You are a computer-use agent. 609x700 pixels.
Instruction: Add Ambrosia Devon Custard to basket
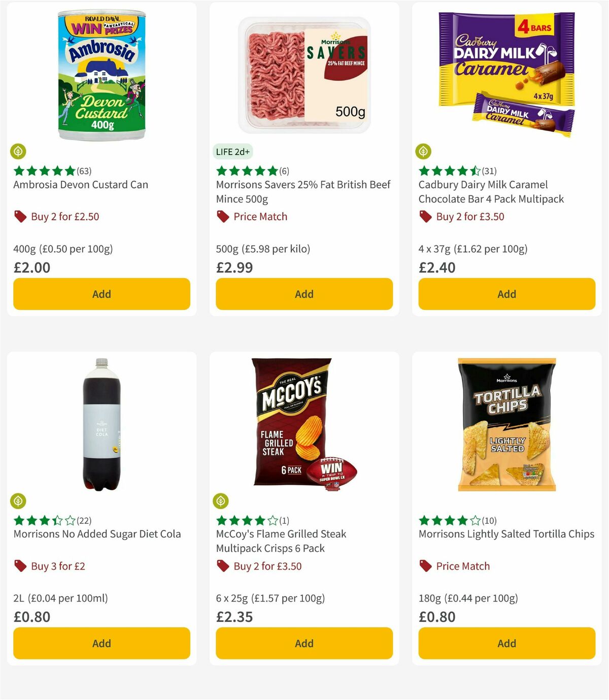pyautogui.click(x=101, y=294)
